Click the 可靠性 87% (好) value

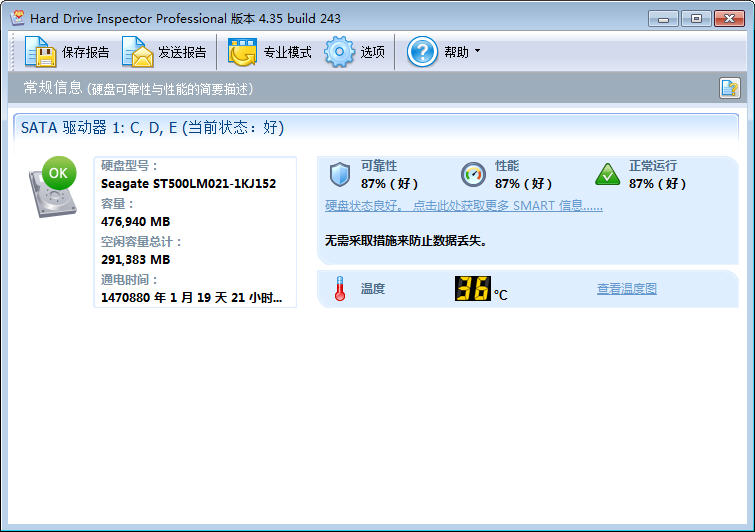coord(390,184)
